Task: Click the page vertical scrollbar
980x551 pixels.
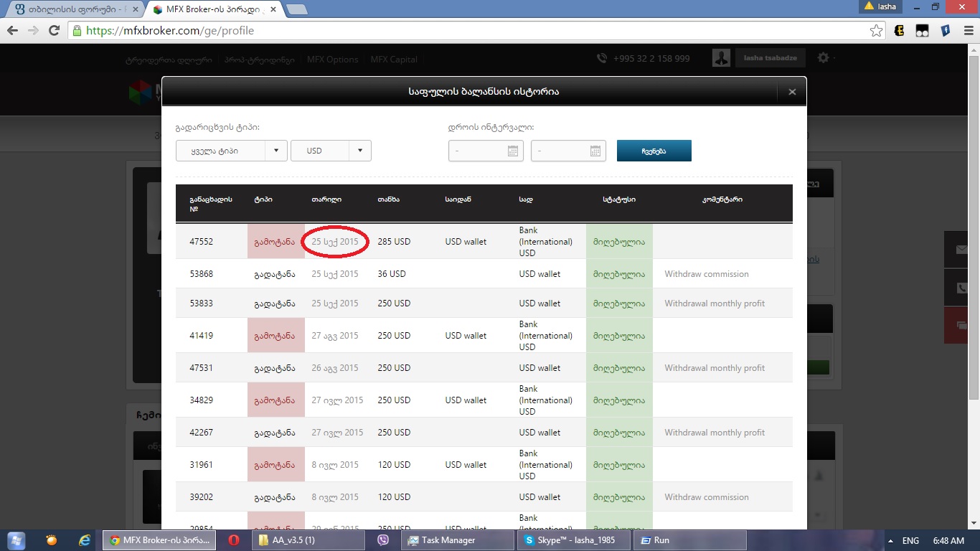Action: coord(974,215)
